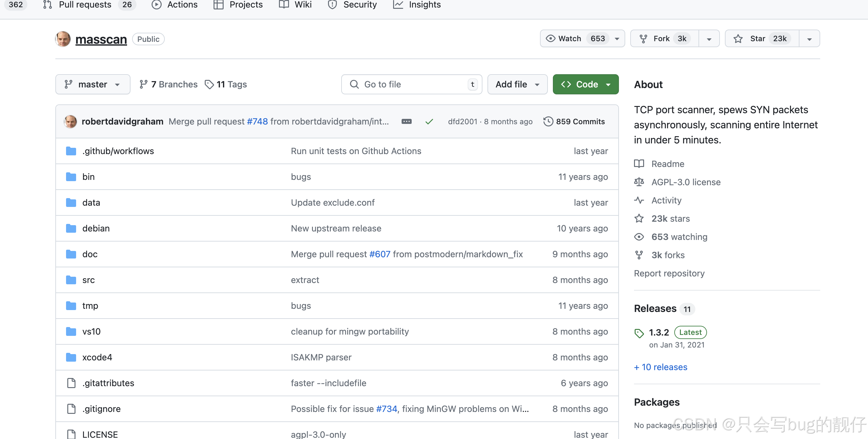
Task: Expand the Watch notifications dropdown arrow
Action: click(617, 39)
